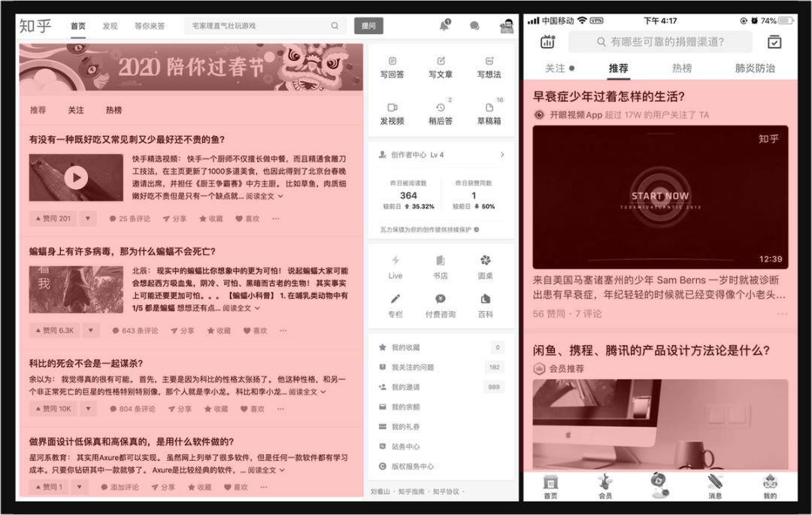This screenshot has height=515, width=812.
Task: Switch to 热榜 tab on desktop feed
Action: click(x=114, y=110)
